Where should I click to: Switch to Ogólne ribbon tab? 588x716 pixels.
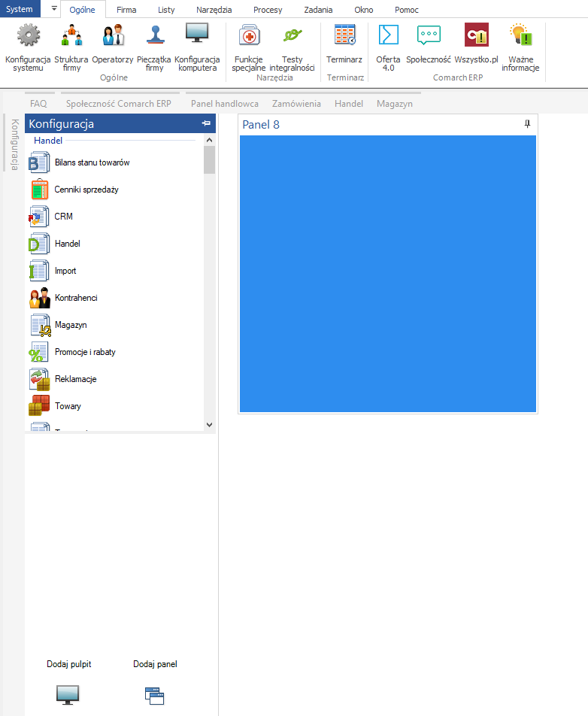(x=82, y=10)
